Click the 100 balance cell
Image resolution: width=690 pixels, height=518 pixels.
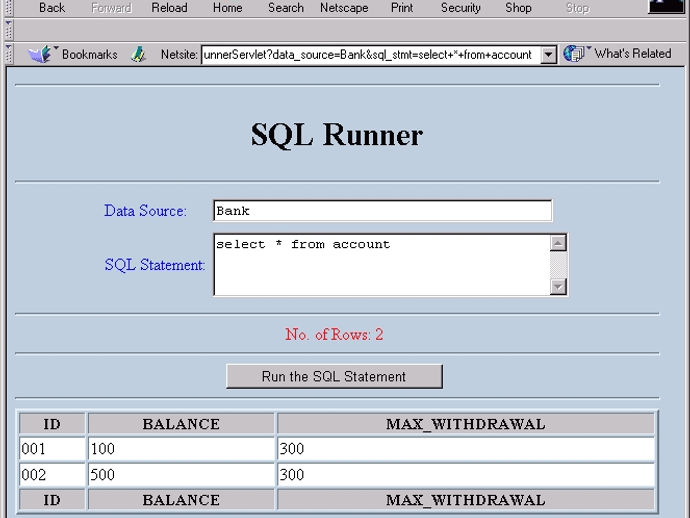pyautogui.click(x=181, y=449)
